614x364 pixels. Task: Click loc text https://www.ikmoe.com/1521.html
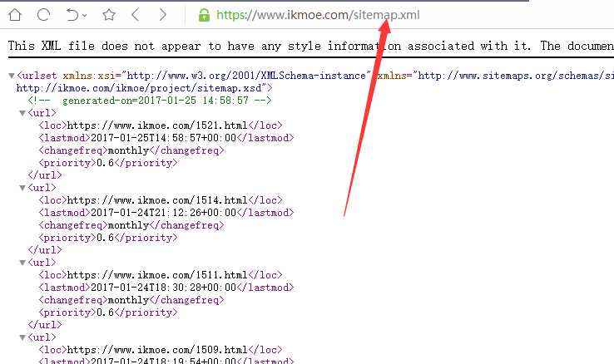(x=157, y=125)
